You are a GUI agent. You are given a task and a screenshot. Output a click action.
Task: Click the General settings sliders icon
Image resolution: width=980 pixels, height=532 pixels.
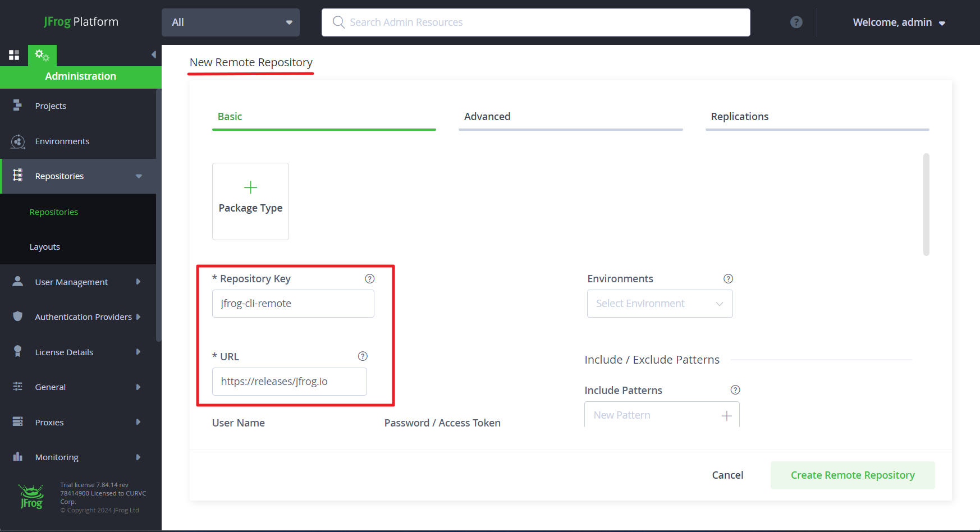point(18,387)
